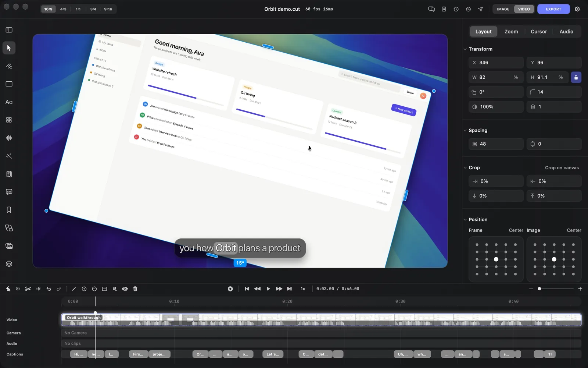
Task: Adjust the timeline zoom slider knob
Action: [539, 289]
